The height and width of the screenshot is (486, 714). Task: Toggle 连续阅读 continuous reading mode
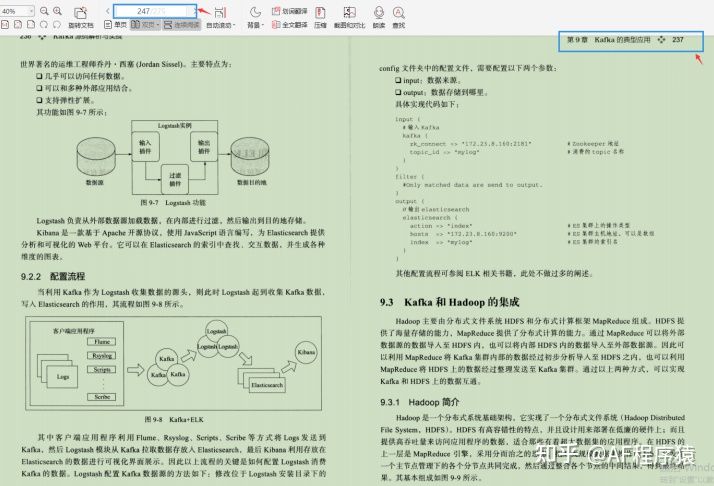click(x=182, y=25)
